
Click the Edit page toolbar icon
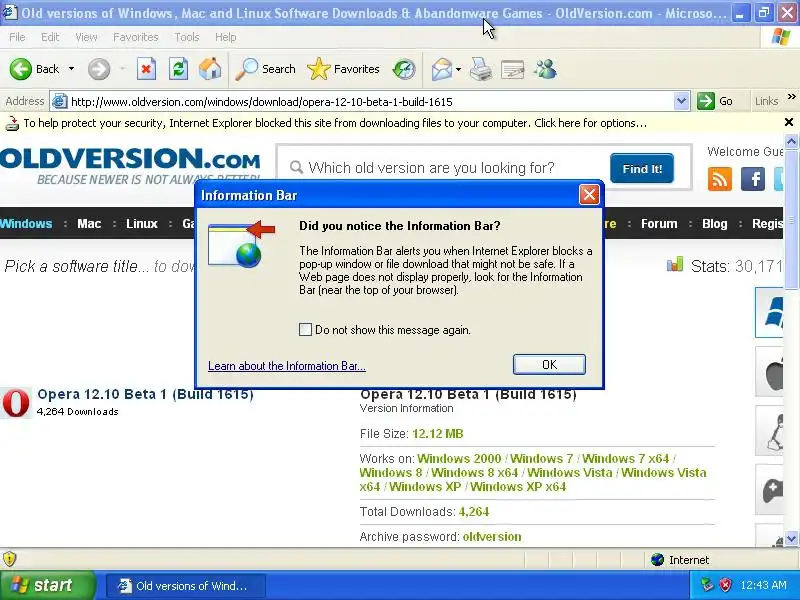point(513,69)
